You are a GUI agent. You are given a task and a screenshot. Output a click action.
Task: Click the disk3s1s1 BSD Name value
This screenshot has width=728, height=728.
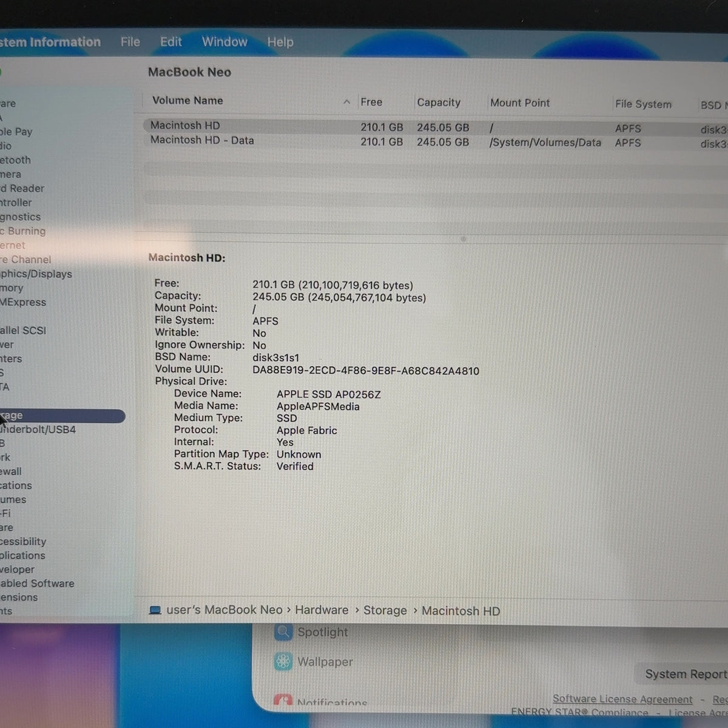point(275,358)
